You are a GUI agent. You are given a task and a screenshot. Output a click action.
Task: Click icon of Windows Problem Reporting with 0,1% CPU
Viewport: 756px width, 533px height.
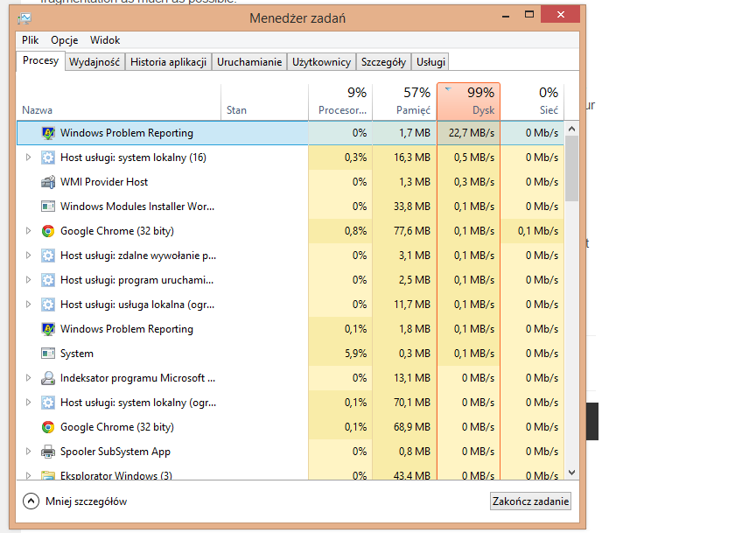tap(48, 329)
